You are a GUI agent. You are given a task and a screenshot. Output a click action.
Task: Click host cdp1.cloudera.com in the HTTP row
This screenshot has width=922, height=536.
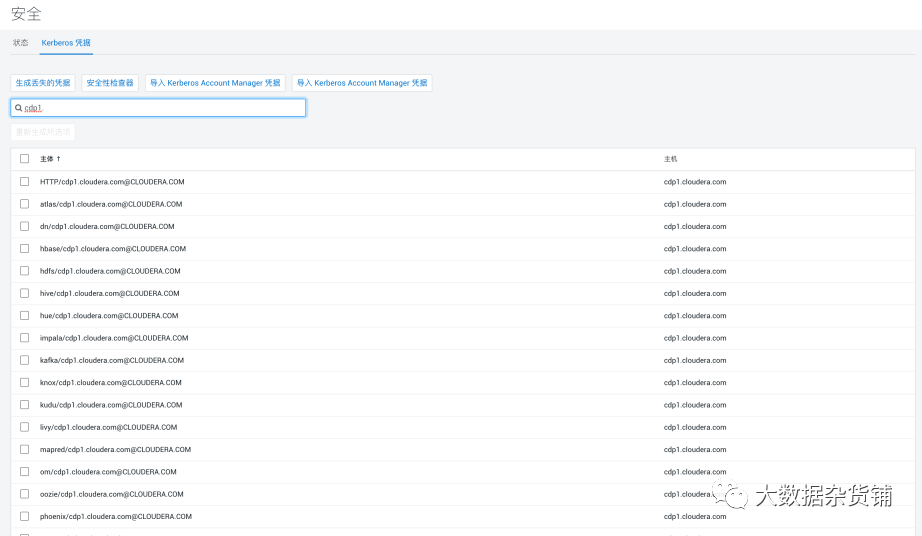pyautogui.click(x=695, y=182)
